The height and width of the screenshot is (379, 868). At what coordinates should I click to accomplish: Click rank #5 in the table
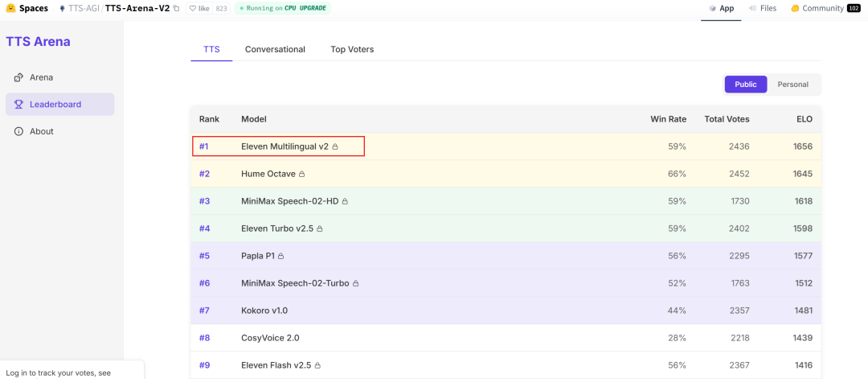(x=204, y=256)
